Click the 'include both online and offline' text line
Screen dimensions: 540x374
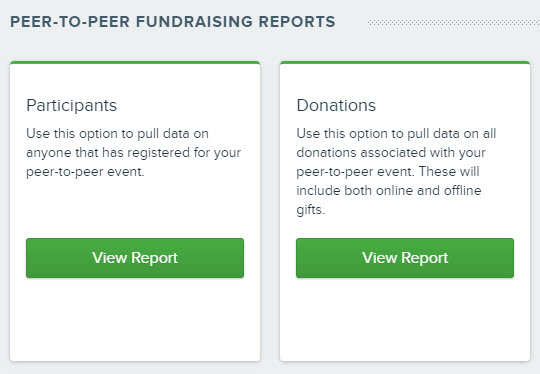(x=389, y=190)
